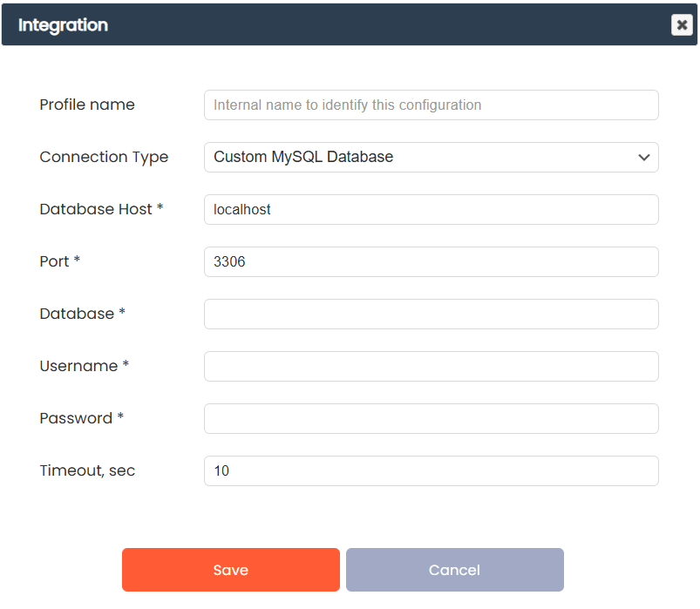Focus the Database Host field showing localhost

(x=431, y=209)
